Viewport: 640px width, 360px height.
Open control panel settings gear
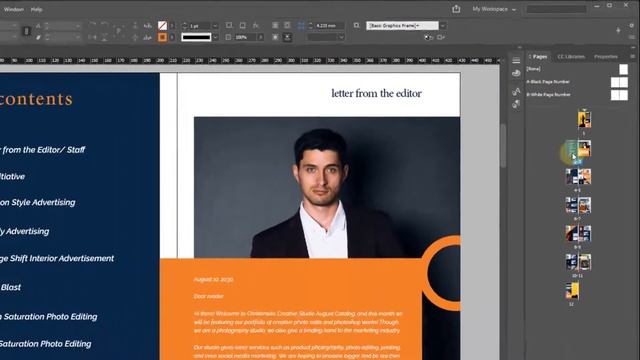[x=631, y=25]
